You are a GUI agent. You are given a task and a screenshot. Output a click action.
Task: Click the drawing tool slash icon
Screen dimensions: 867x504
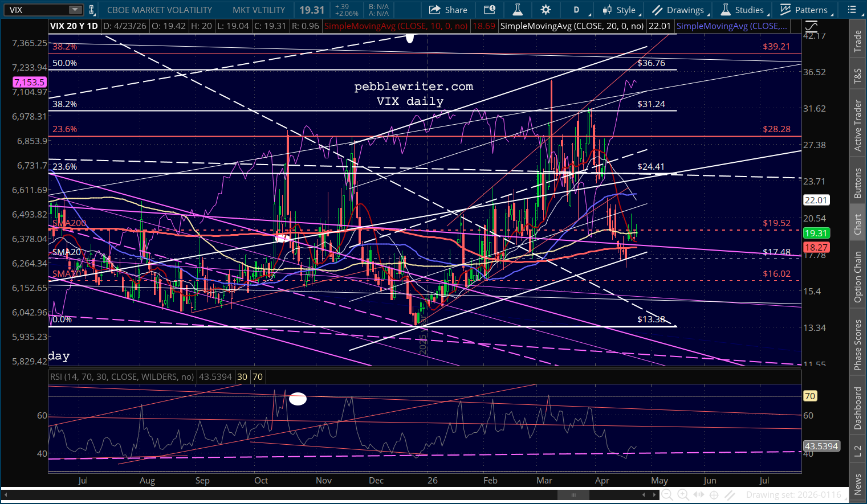click(x=730, y=495)
